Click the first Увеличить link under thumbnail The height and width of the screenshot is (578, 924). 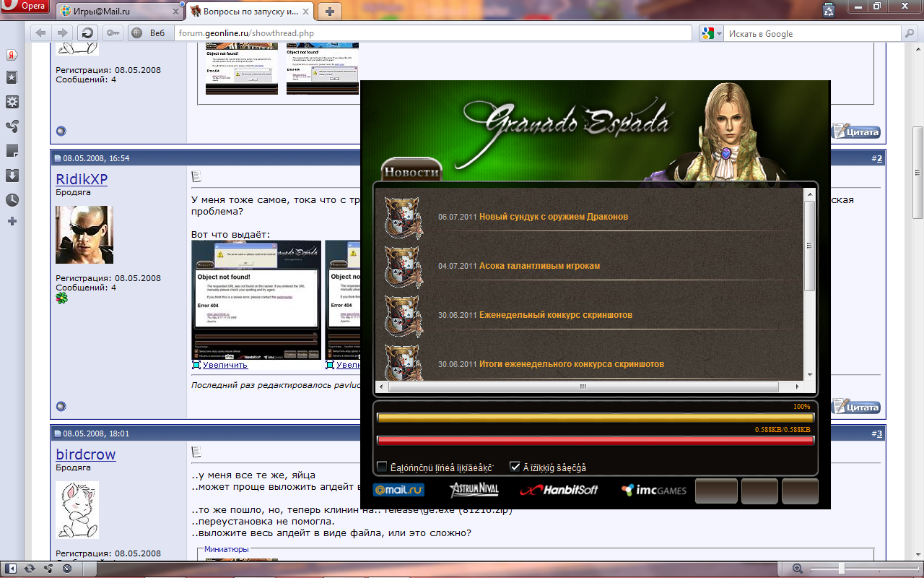[x=225, y=365]
